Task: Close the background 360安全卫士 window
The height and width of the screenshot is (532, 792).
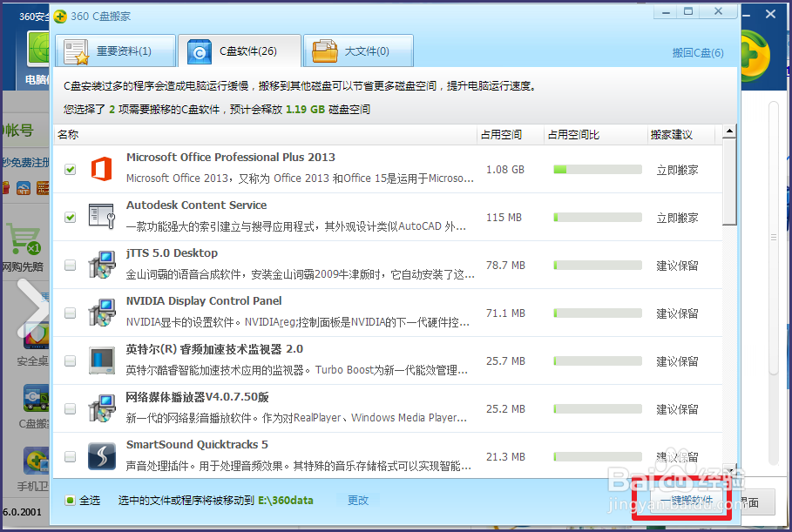Action: 770,14
